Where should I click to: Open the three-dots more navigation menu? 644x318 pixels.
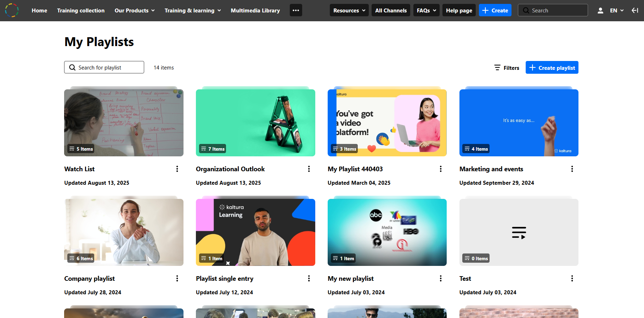296,10
